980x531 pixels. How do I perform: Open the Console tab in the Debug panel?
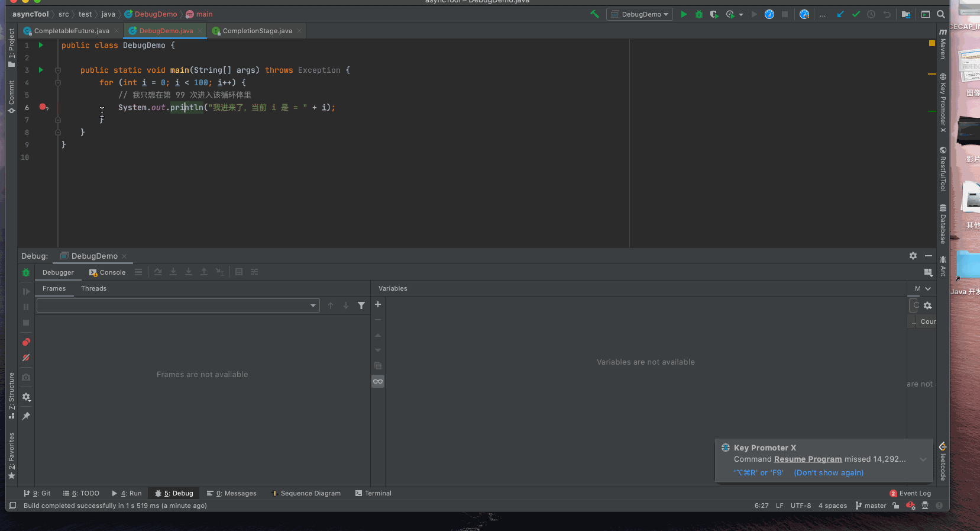tap(108, 272)
